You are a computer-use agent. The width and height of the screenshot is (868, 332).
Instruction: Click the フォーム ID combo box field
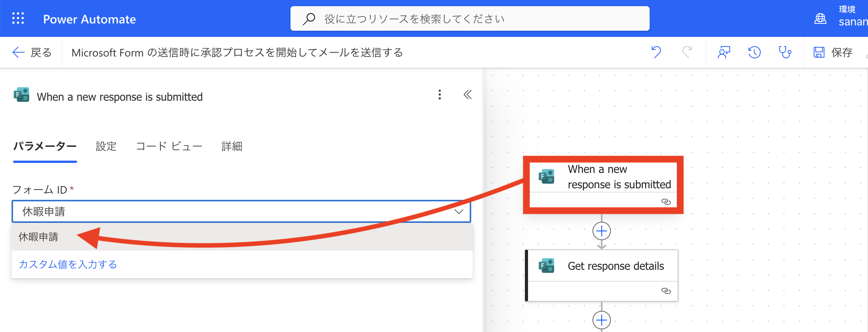tap(241, 211)
